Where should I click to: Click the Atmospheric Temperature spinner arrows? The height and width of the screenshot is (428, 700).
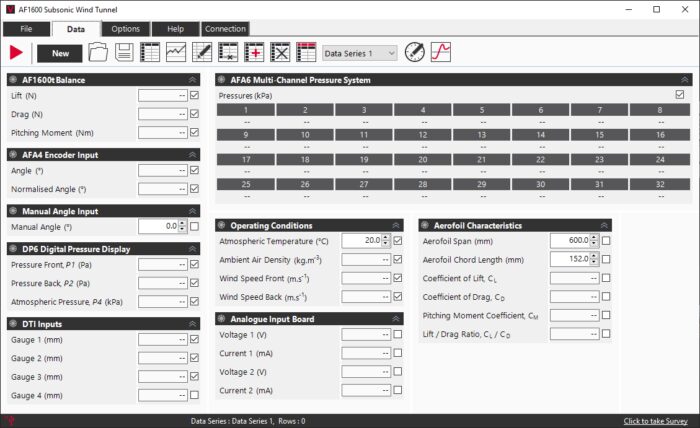click(386, 241)
